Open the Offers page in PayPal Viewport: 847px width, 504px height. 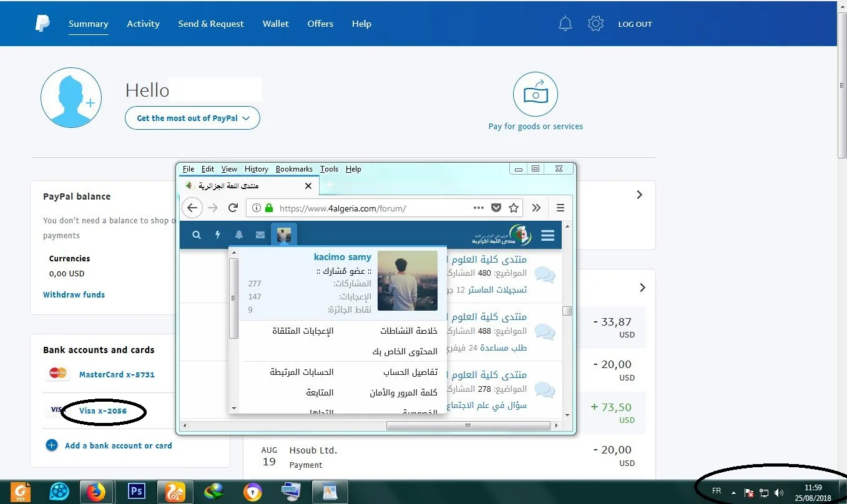tap(320, 24)
